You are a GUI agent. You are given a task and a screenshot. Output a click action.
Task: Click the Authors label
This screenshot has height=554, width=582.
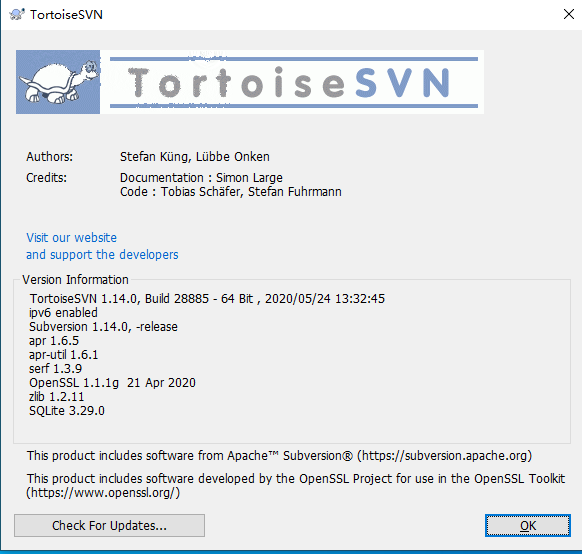point(49,157)
